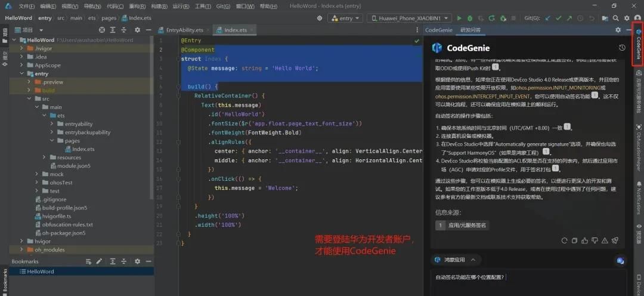Switch to CodeGenie tab in panel header
The image size is (644, 296).
(439, 30)
